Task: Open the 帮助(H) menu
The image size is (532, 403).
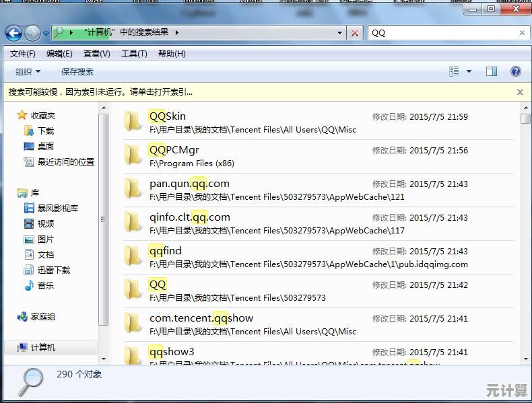Action: click(x=172, y=54)
